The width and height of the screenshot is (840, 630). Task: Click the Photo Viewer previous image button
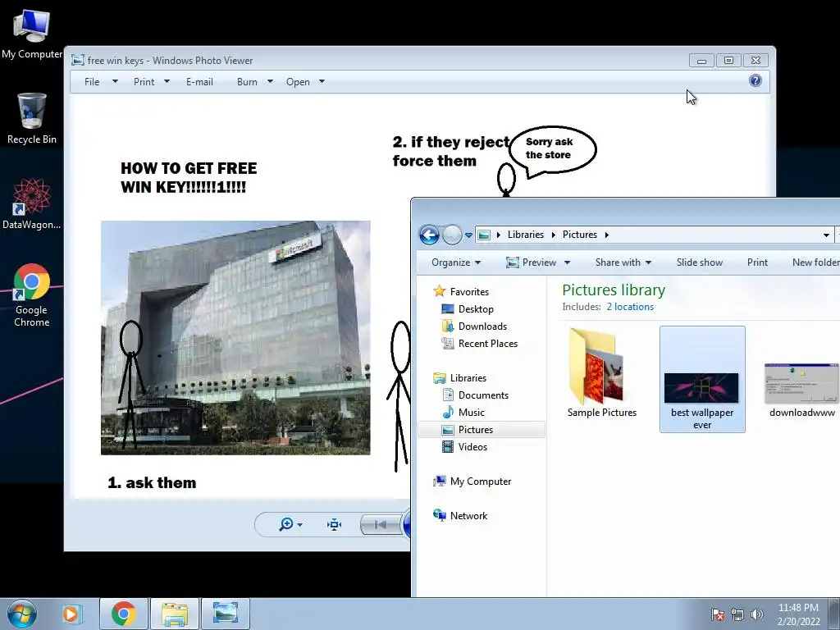(381, 524)
